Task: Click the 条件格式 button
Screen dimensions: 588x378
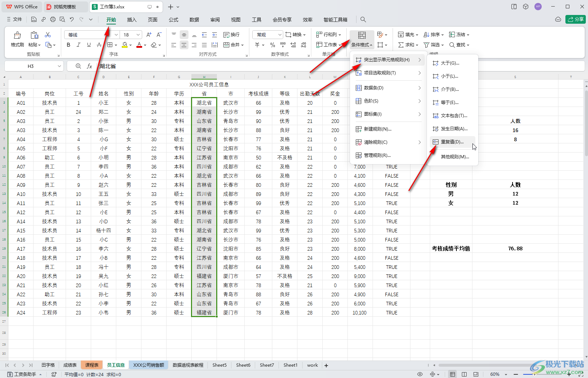Action: [x=362, y=39]
